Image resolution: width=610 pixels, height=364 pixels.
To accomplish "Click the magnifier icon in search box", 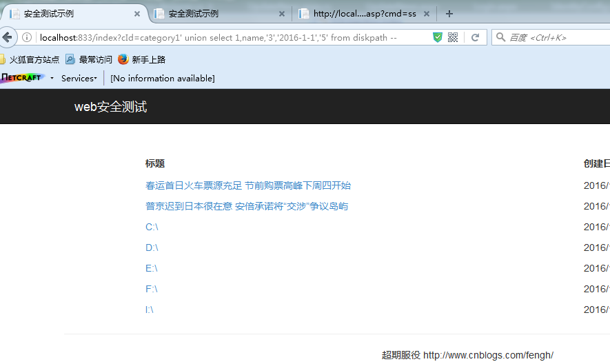I will (501, 37).
